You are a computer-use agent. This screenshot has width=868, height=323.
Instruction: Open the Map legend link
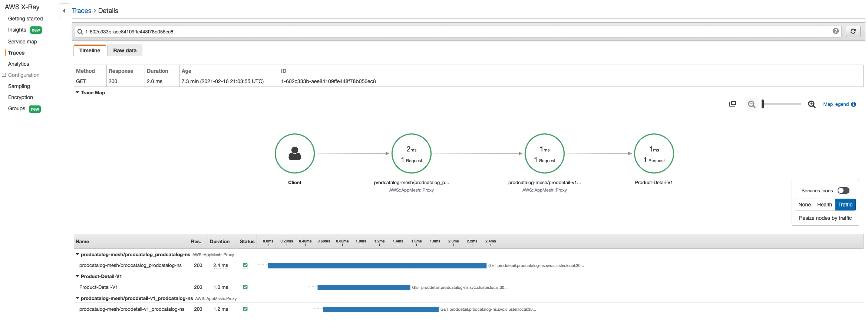coord(836,104)
